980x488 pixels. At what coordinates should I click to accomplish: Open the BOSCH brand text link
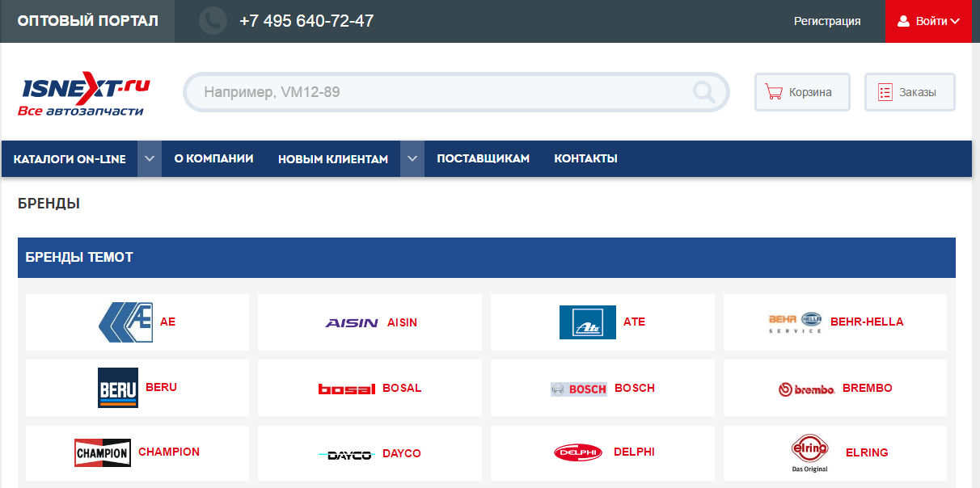635,388
